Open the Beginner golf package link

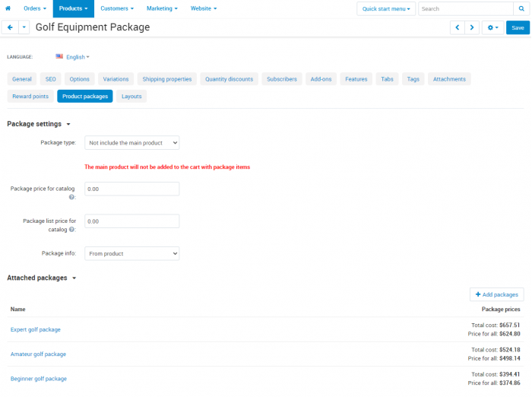(39, 379)
